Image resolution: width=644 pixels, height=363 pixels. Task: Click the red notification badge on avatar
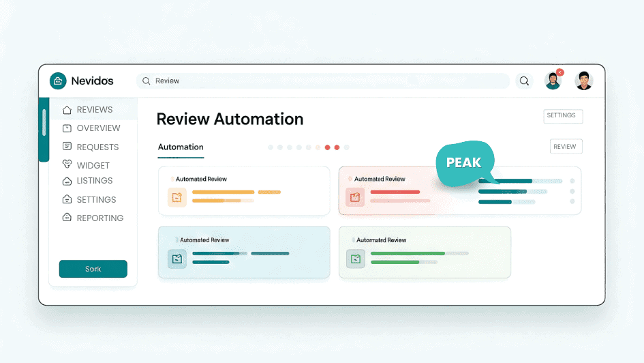coord(559,73)
